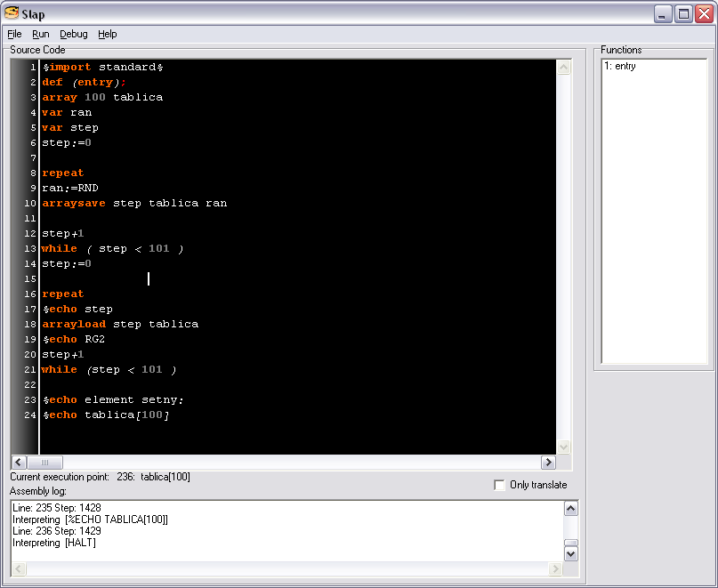The image size is (718, 588).
Task: Select the '1: entry' function in list
Action: (620, 66)
